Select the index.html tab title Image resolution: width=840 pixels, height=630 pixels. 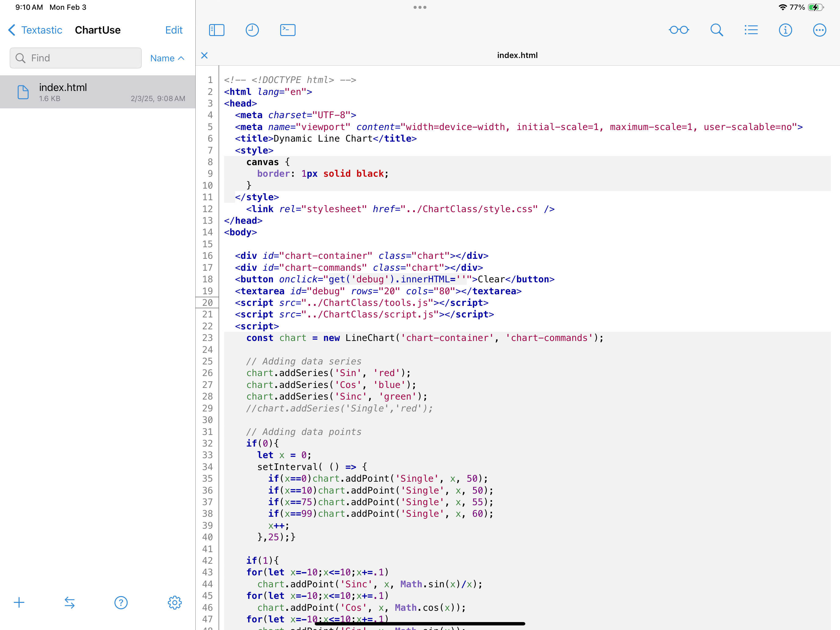517,56
